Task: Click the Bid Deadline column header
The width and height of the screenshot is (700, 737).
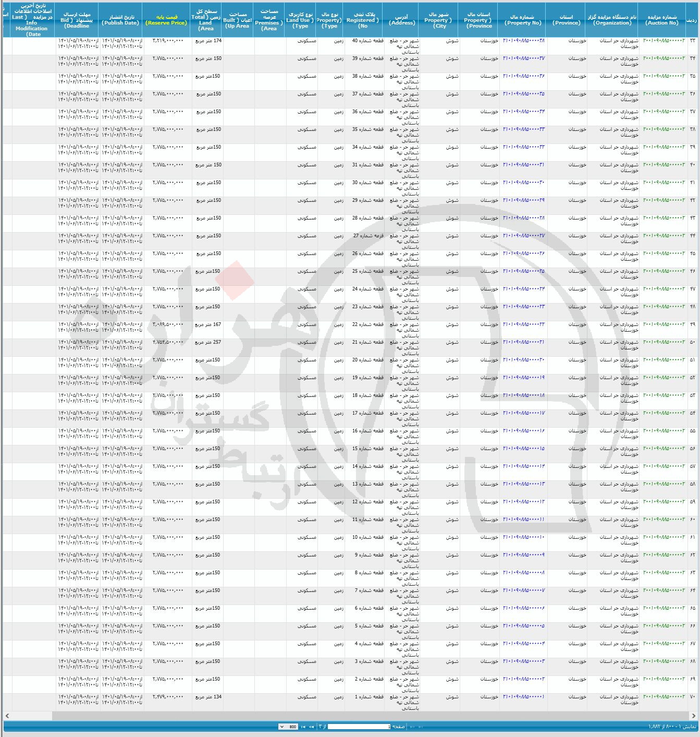Action: 78,20
